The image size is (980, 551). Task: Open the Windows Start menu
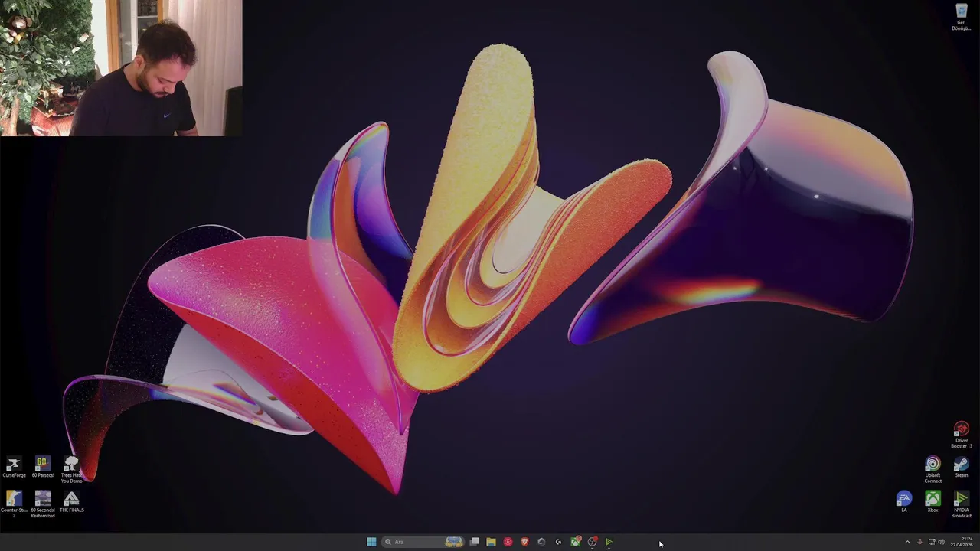pyautogui.click(x=371, y=542)
